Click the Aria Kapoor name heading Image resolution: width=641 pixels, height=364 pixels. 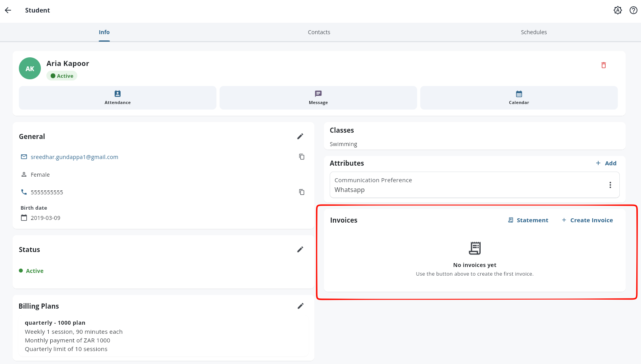(68, 63)
